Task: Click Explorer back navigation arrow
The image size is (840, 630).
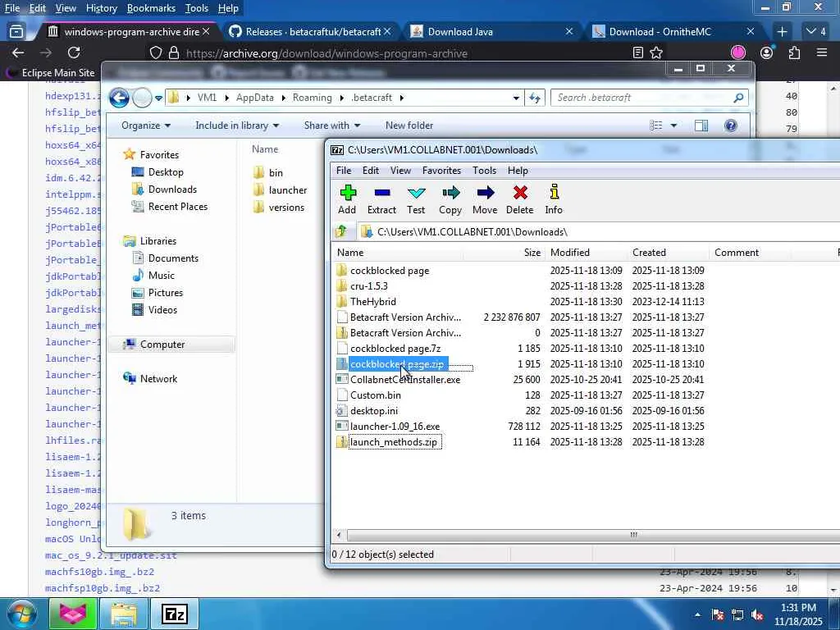Action: [119, 98]
